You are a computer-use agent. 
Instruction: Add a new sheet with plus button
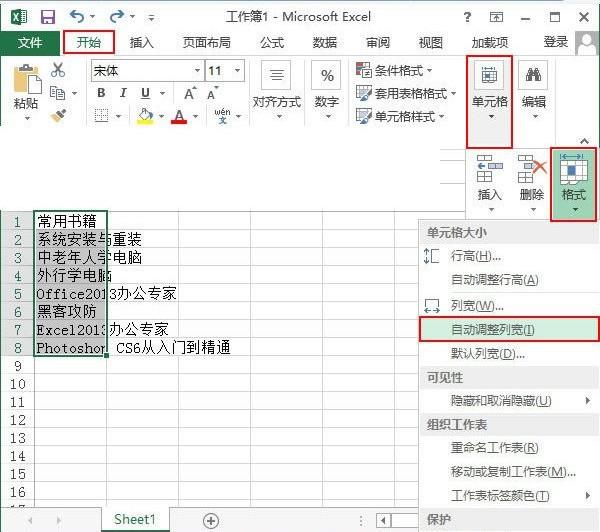211,521
